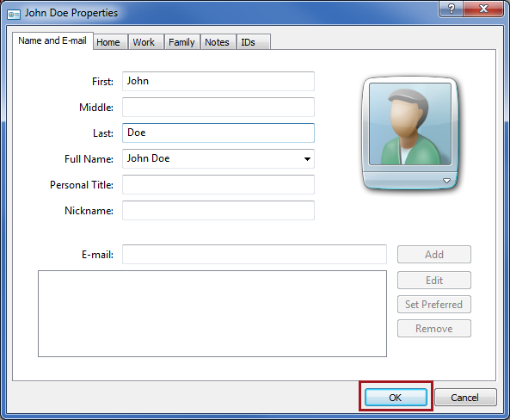Viewport: 510px width, 420px height.
Task: Close the John Doe Properties dialog
Action: 483,8
